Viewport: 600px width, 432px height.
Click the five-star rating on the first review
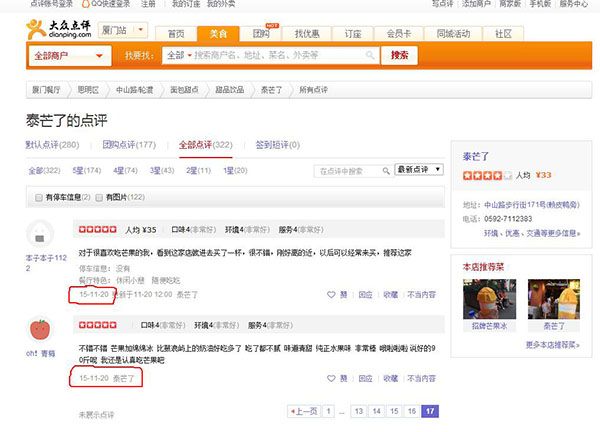pos(98,229)
